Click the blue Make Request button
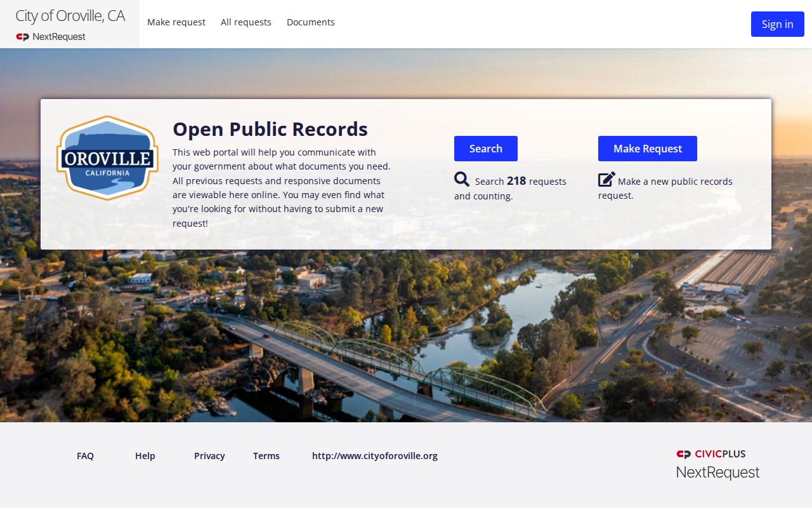The height and width of the screenshot is (508, 812). click(648, 149)
